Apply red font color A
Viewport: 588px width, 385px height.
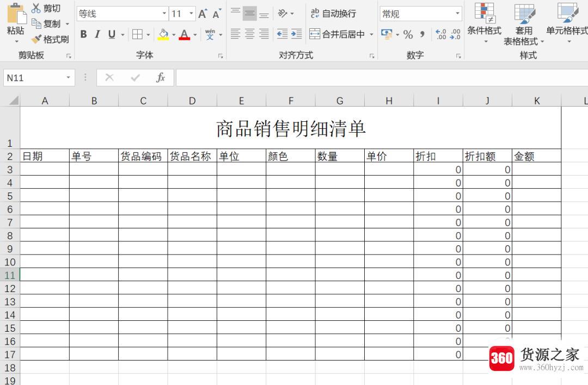click(x=184, y=34)
